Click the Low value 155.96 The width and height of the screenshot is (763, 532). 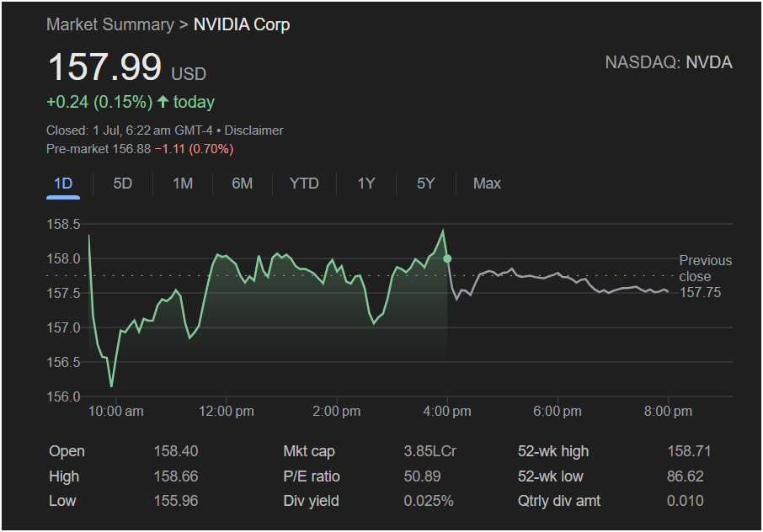tap(176, 501)
